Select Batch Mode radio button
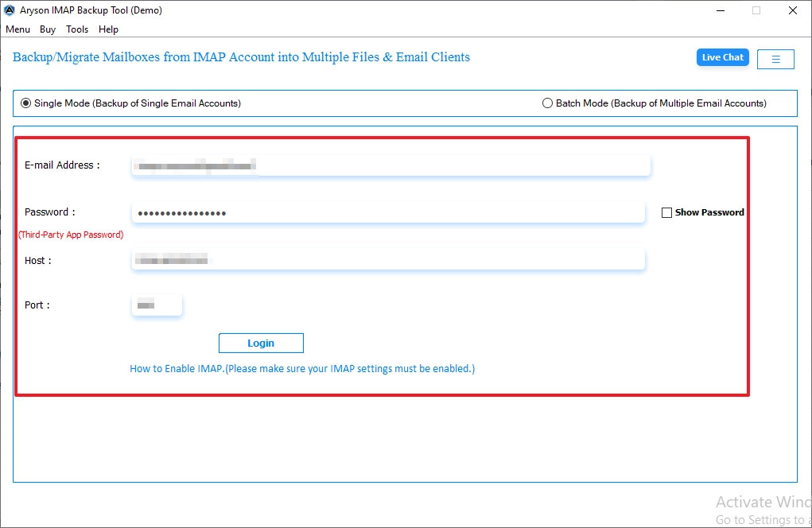The height and width of the screenshot is (528, 812). point(547,103)
